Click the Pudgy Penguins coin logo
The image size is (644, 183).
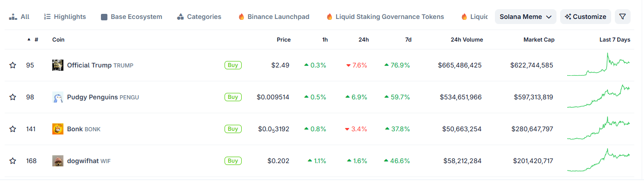(58, 97)
